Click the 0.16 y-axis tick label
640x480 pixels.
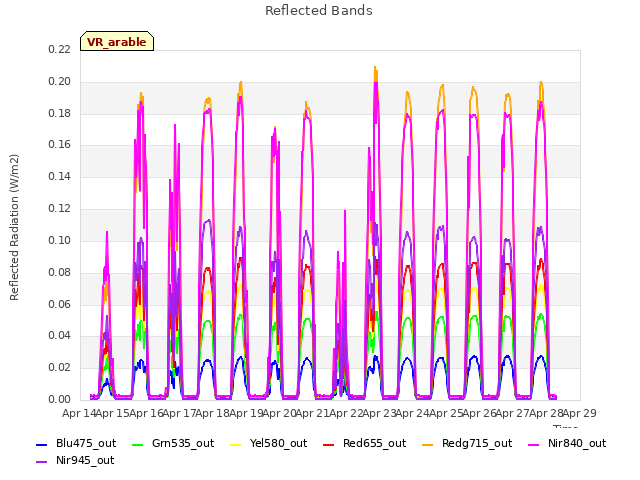[x=60, y=144]
